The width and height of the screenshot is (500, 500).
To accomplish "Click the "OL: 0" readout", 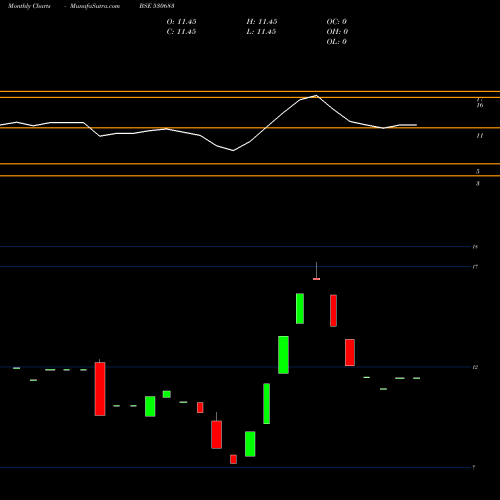I will coord(336,42).
